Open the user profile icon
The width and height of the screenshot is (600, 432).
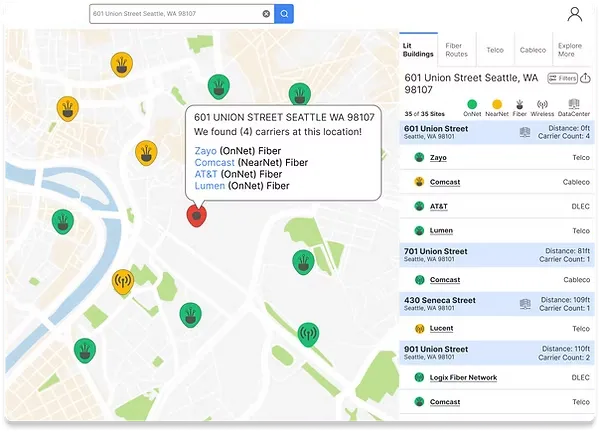pyautogui.click(x=574, y=14)
